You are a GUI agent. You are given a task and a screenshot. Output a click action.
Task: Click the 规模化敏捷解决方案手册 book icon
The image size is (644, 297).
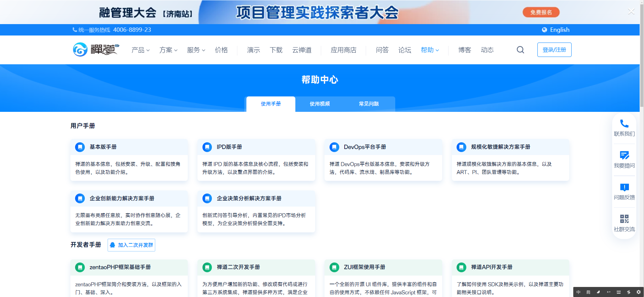[461, 147]
